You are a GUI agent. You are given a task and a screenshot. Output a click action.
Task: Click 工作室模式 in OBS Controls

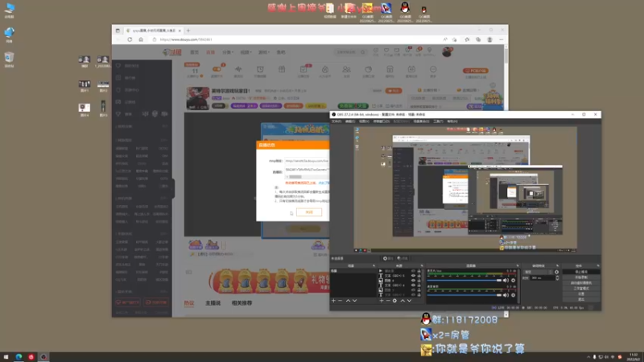click(580, 288)
